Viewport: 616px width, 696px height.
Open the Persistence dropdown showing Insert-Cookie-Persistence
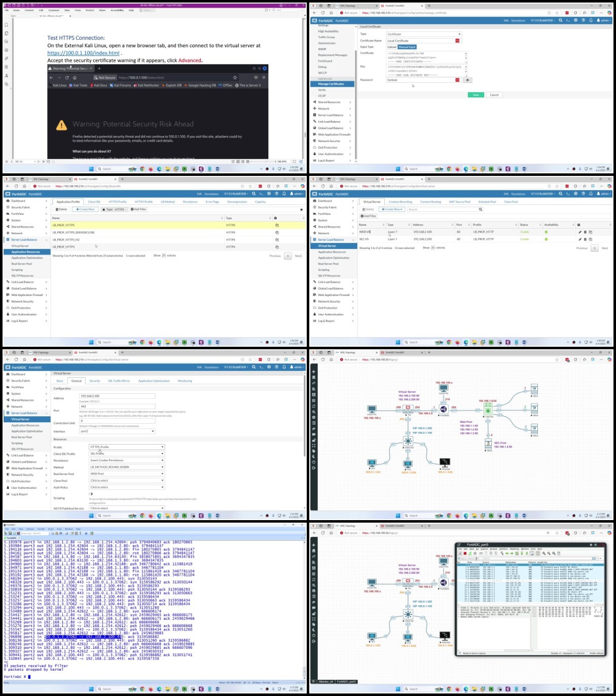pos(127,460)
